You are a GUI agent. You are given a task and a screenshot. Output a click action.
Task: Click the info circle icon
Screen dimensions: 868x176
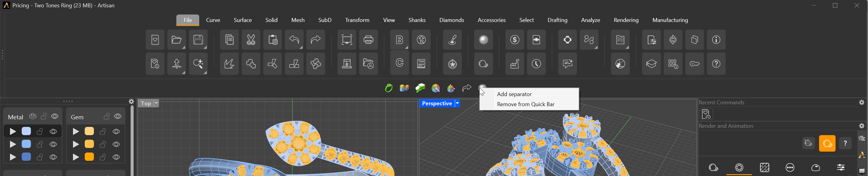click(716, 40)
